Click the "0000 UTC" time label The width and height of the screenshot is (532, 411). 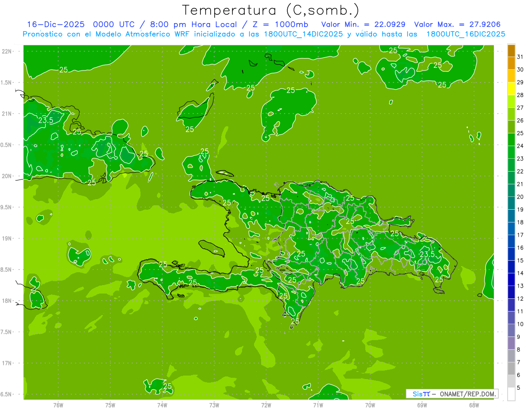coord(113,24)
